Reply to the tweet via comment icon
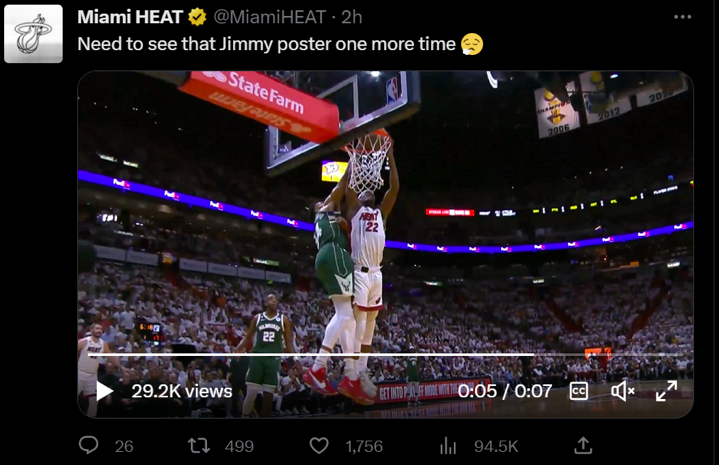This screenshot has height=466, width=719. (x=88, y=445)
